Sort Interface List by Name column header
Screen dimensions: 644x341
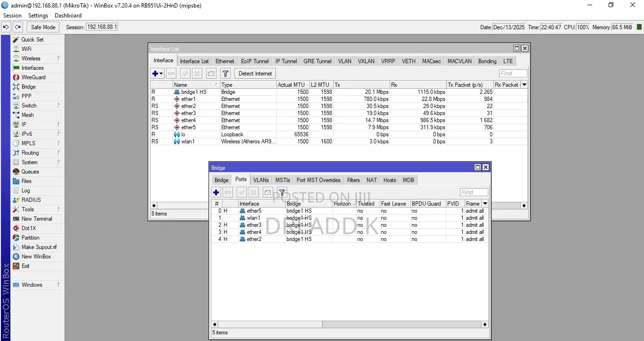196,85
